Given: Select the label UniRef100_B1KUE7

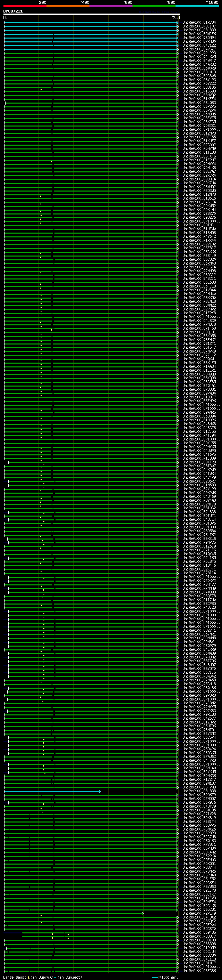Looking at the screenshot, I should point(199,141).
